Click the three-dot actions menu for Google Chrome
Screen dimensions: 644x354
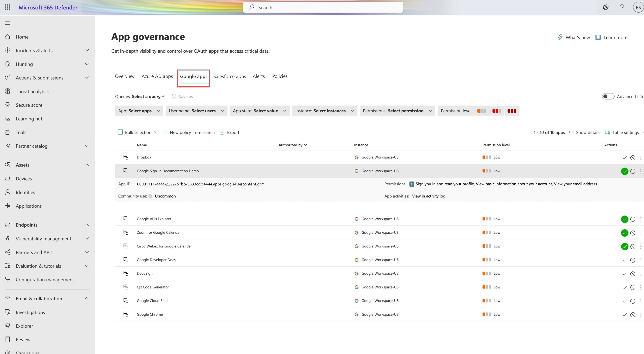click(x=640, y=314)
